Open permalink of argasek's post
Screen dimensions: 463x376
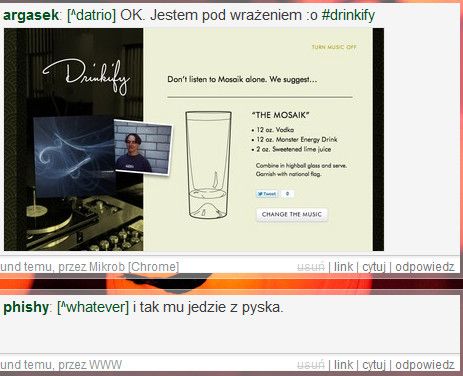[x=343, y=267]
